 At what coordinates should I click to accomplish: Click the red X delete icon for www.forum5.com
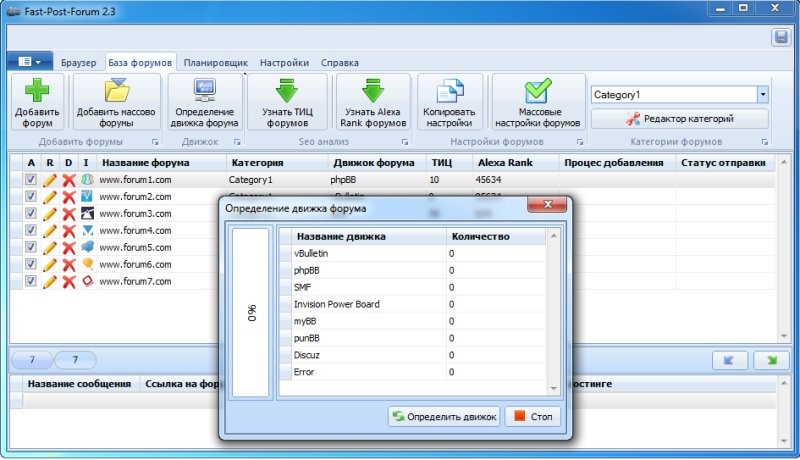[69, 248]
